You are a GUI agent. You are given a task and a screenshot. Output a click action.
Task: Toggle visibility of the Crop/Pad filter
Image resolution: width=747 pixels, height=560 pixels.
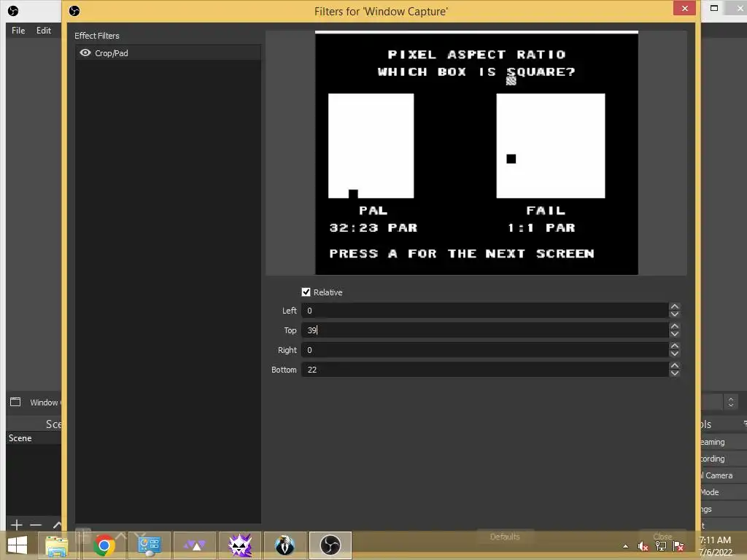click(x=85, y=52)
